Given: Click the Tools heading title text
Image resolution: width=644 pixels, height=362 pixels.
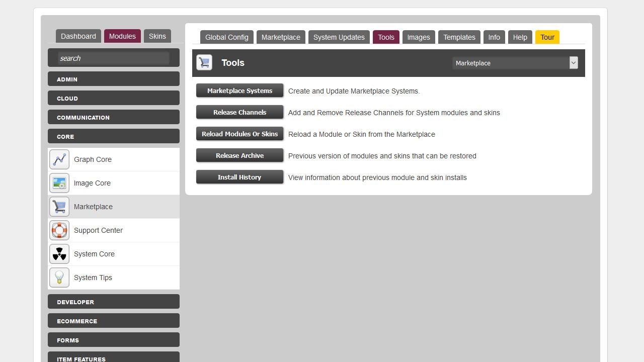Looking at the screenshot, I should pyautogui.click(x=233, y=63).
